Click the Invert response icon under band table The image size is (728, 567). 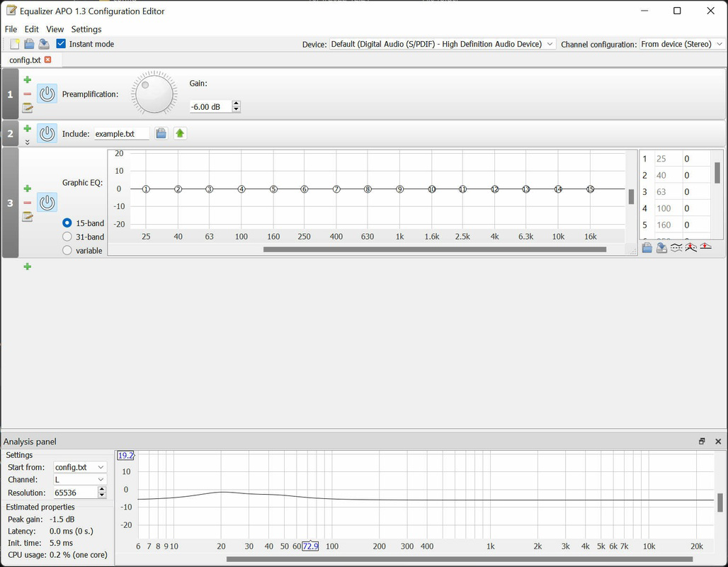[676, 247]
